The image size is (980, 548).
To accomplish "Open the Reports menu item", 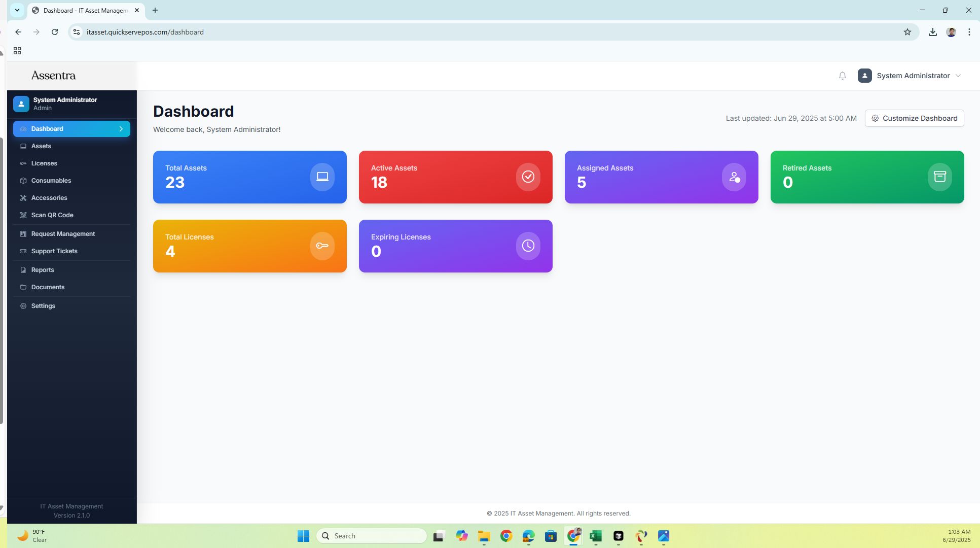I will click(x=43, y=270).
